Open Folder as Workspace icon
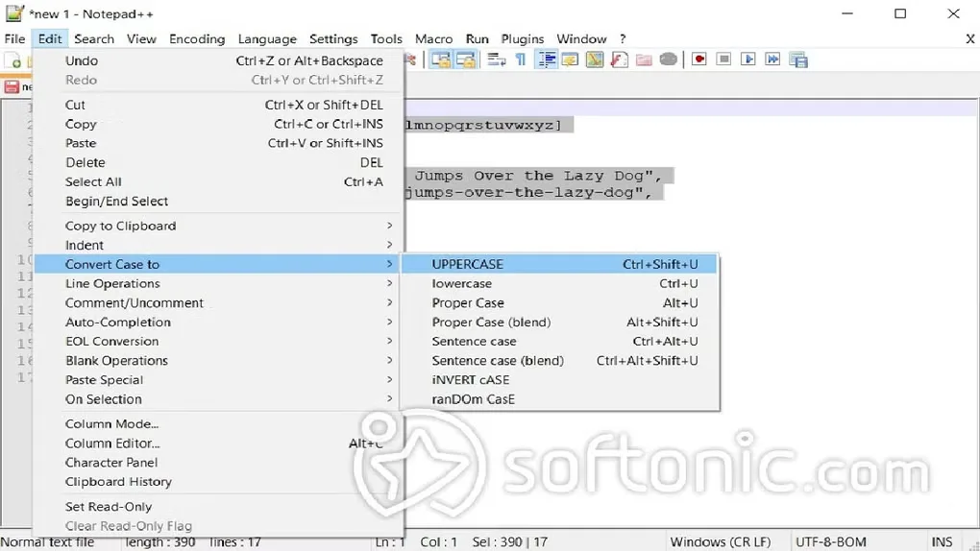 click(644, 60)
